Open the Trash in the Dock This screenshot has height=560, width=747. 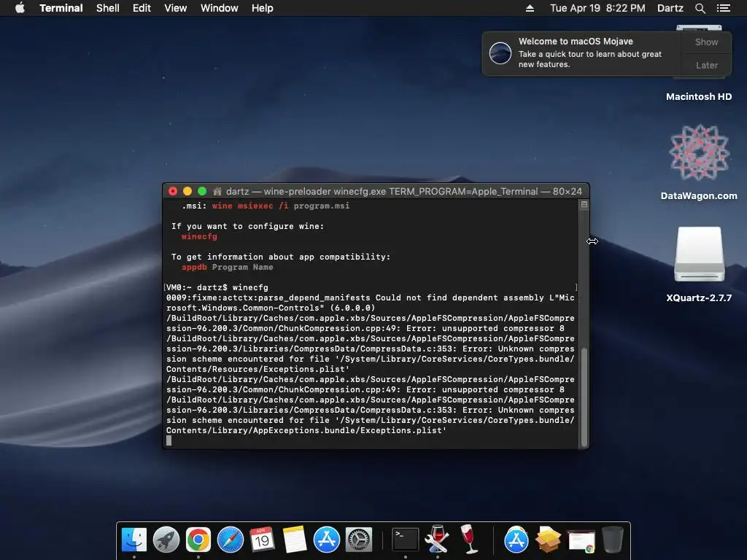[x=613, y=540]
